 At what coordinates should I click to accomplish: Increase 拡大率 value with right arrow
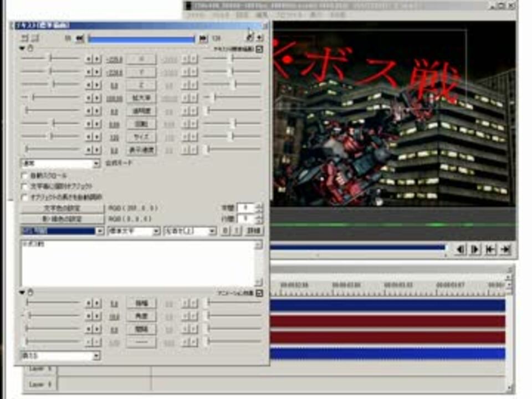97,98
